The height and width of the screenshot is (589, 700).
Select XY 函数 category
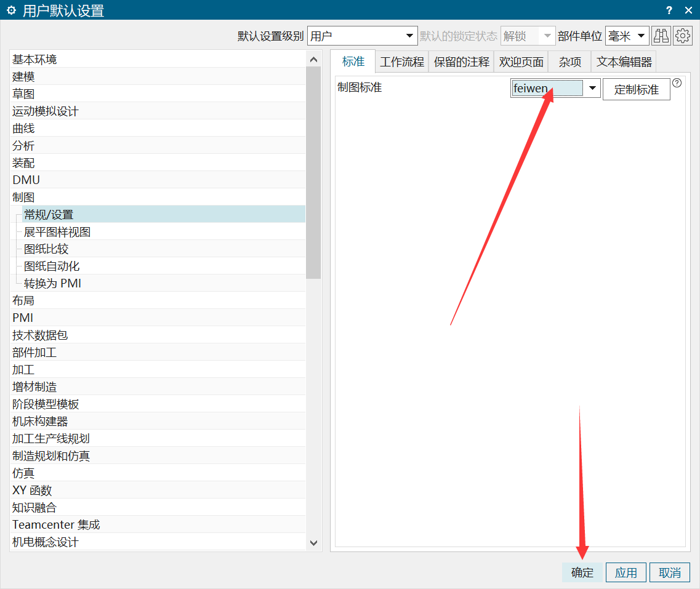(x=158, y=491)
